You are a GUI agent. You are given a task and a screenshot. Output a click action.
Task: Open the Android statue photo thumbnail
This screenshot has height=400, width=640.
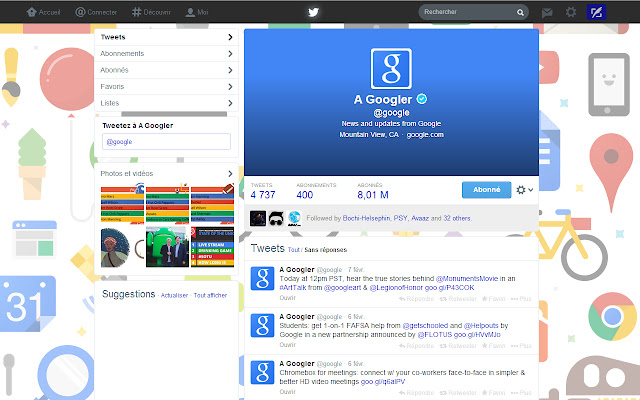tap(167, 247)
